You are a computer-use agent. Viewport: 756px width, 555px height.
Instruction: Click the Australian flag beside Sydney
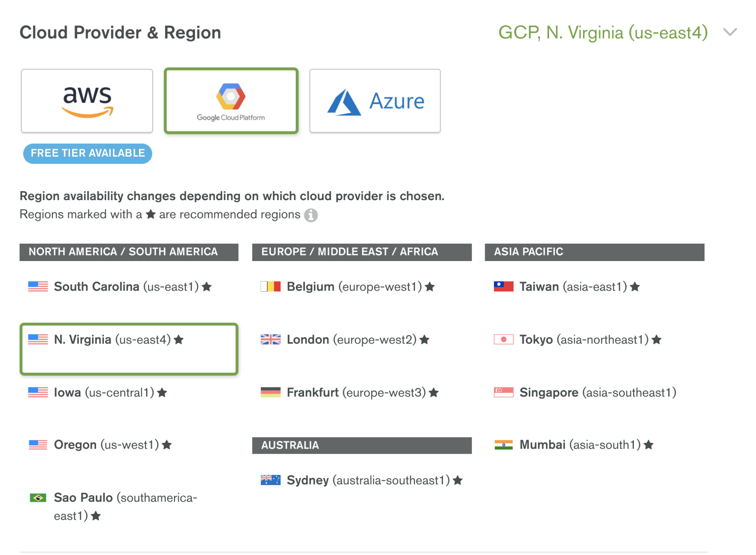pos(270,480)
